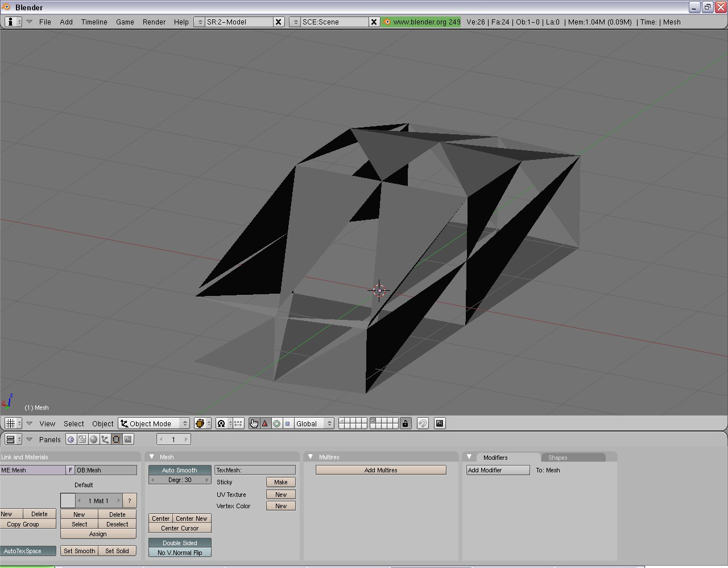Open the Global orientation dropdown
The height and width of the screenshot is (568, 728).
(313, 423)
